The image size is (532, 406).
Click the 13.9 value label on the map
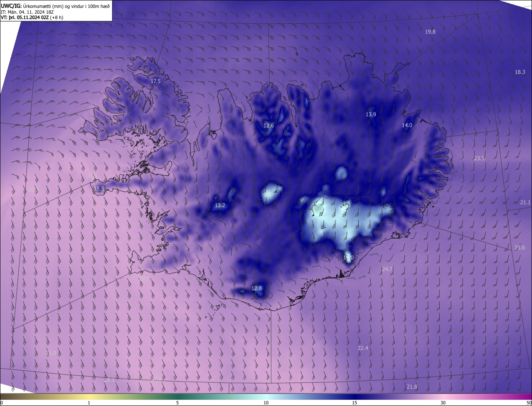371,115
